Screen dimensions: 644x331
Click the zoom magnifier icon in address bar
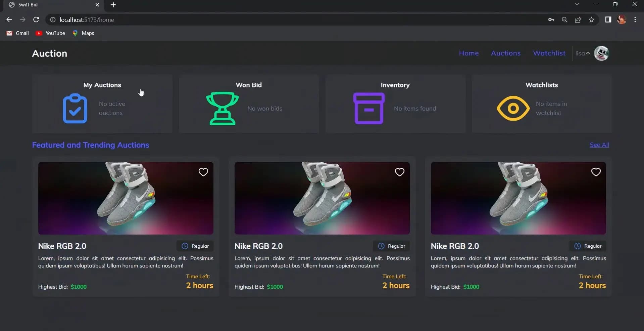tap(564, 19)
